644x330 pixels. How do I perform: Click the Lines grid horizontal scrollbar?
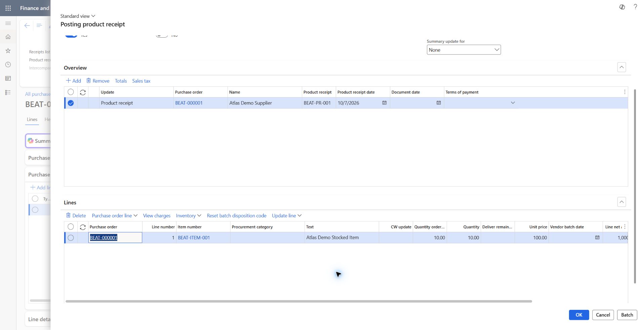coord(298,301)
